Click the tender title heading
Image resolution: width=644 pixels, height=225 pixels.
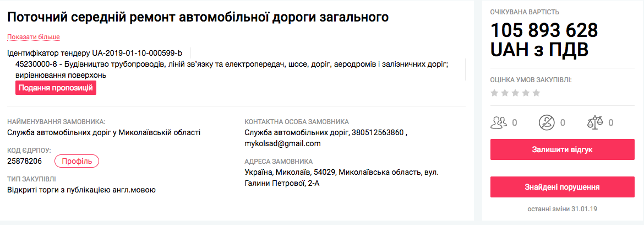pyautogui.click(x=198, y=17)
